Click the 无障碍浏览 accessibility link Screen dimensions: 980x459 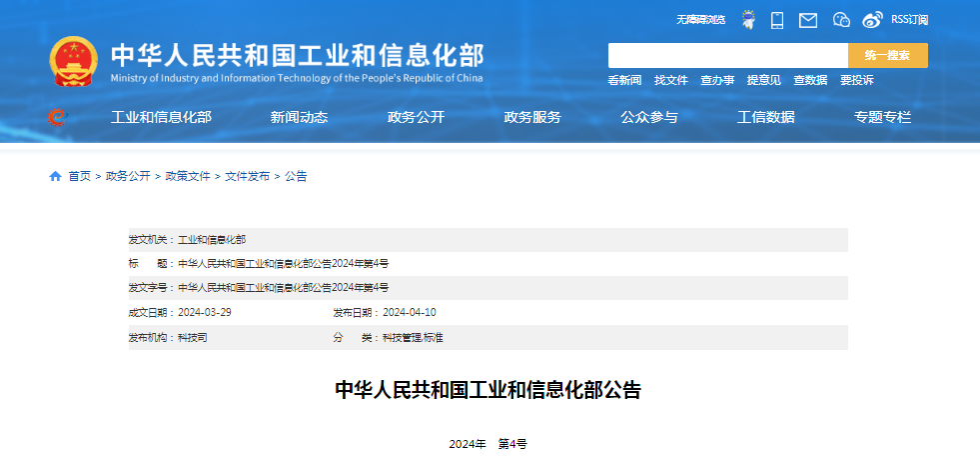(x=700, y=20)
